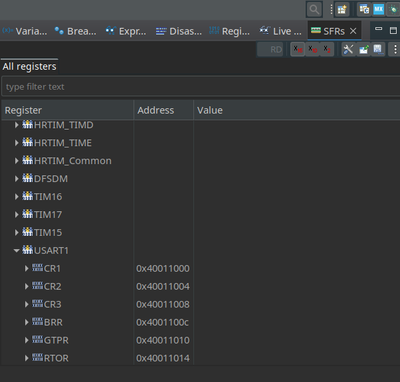Image resolution: width=400 pixels, height=382 pixels.
Task: Expand the HRTIM_TIME peripheral
Action: pos(16,143)
